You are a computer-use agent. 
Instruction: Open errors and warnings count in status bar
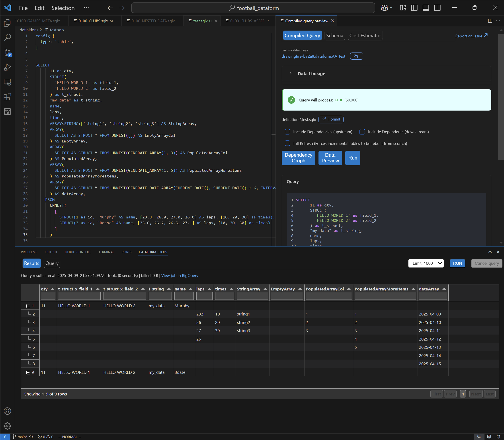tap(46, 437)
